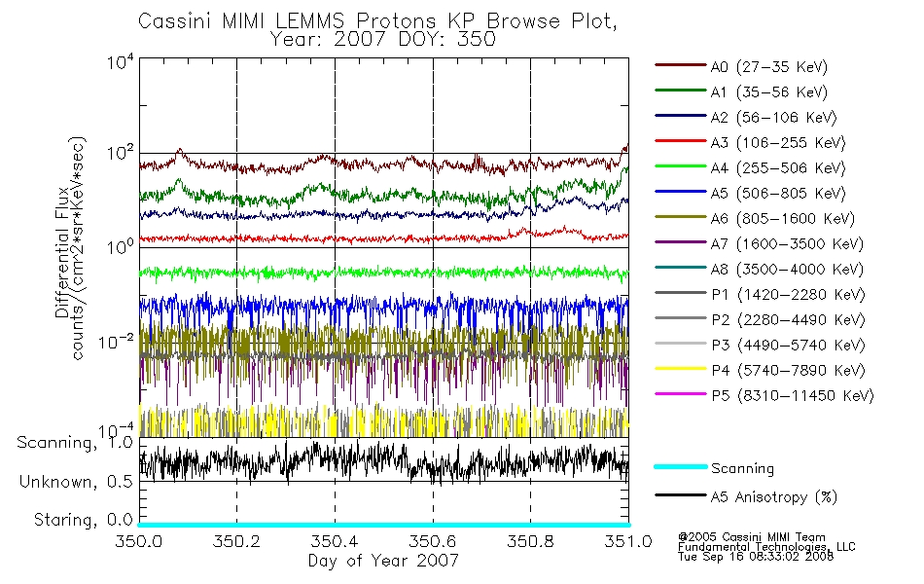Click the P3 (4490-5740 KeV) legend label
Viewport: 924px width, 584px height.
788,346
